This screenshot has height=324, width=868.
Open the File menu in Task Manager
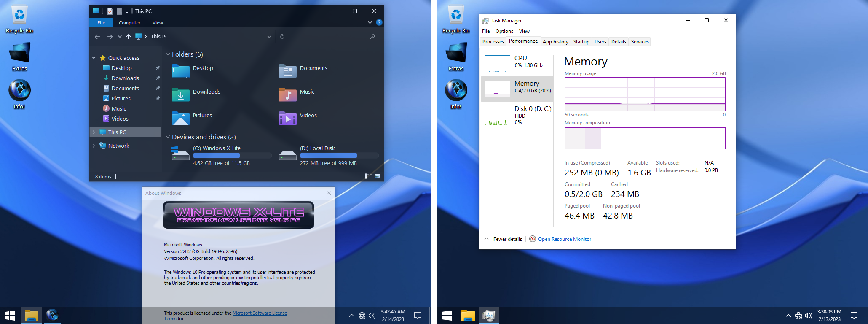coord(486,31)
